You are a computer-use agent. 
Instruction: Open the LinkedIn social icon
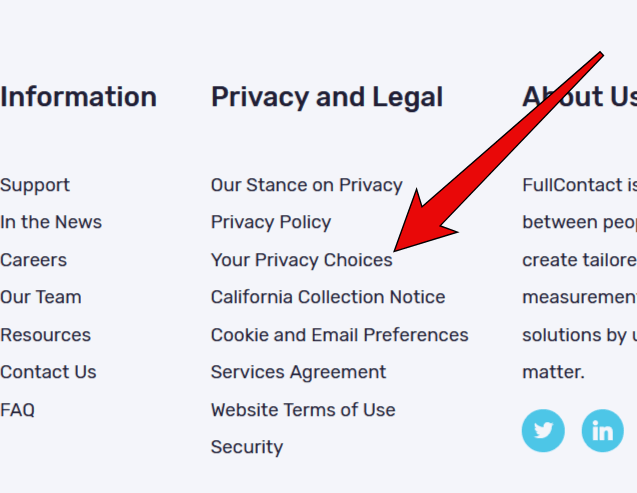(x=602, y=430)
